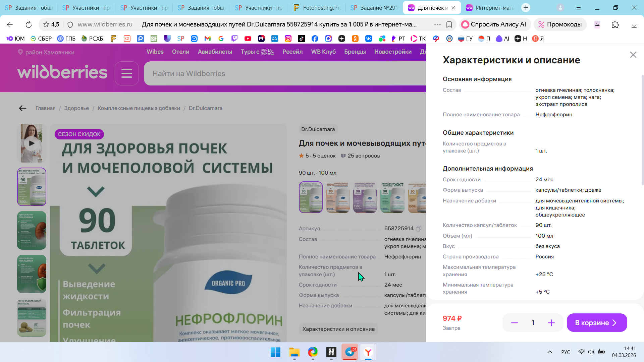Bookmark this page in the address bar

(449, 24)
